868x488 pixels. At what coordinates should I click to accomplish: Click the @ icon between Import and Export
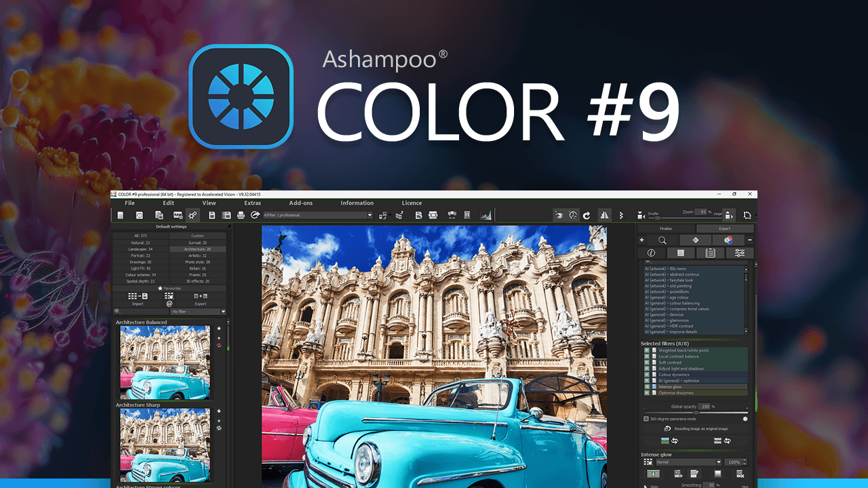pos(169,304)
